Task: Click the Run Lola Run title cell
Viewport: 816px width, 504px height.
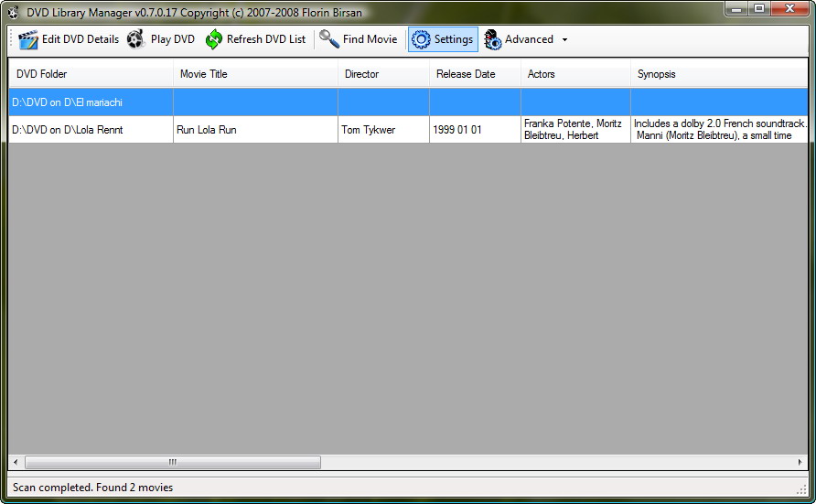Action: 254,130
